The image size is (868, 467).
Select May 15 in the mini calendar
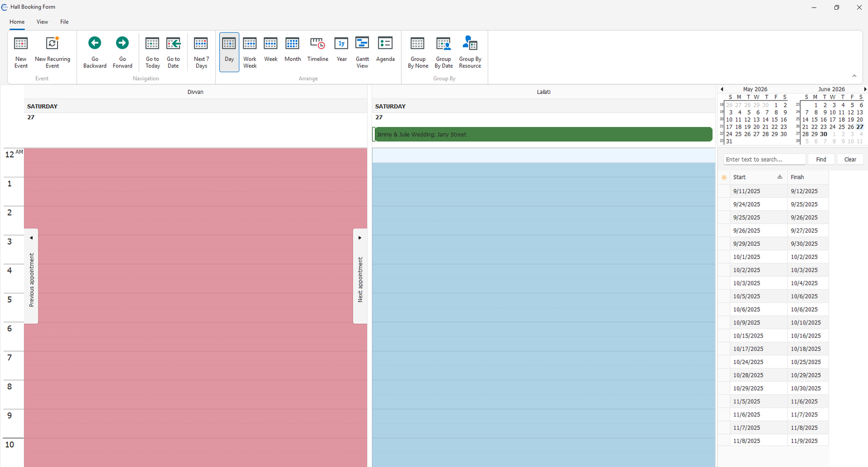coord(775,120)
